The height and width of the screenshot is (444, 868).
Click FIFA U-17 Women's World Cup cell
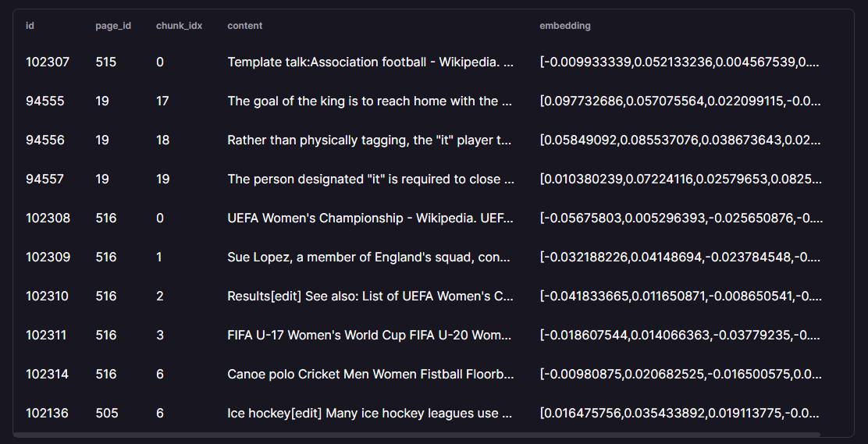(370, 335)
